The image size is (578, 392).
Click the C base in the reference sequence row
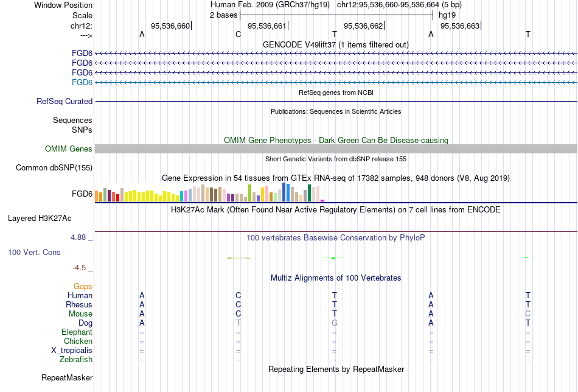coord(238,34)
